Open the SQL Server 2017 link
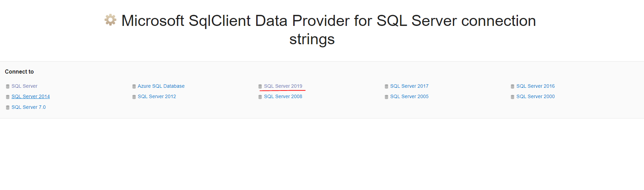 click(409, 86)
